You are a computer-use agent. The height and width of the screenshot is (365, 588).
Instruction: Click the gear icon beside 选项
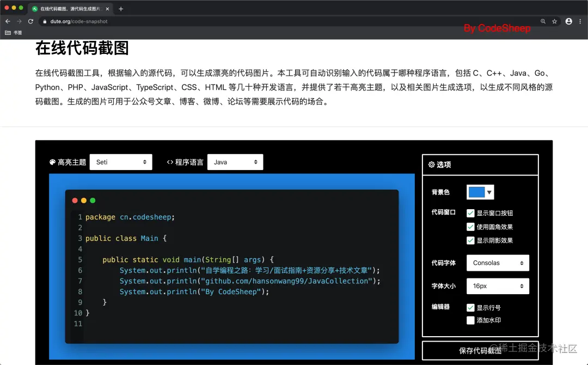(432, 165)
